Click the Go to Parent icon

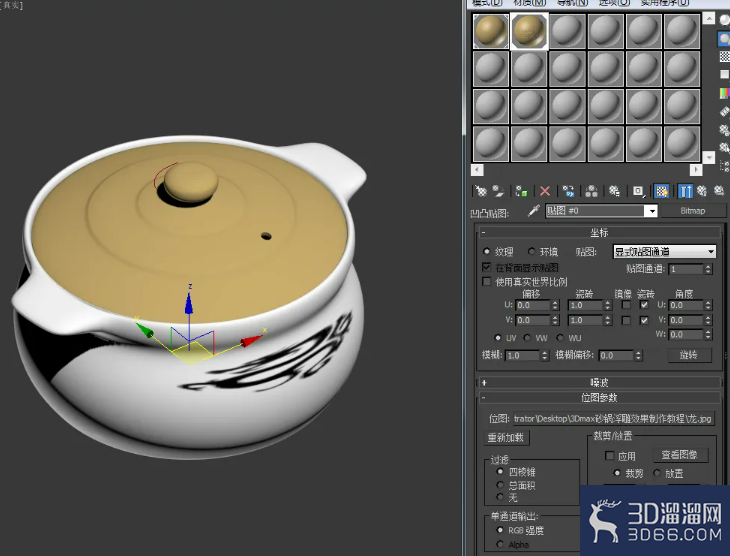702,191
